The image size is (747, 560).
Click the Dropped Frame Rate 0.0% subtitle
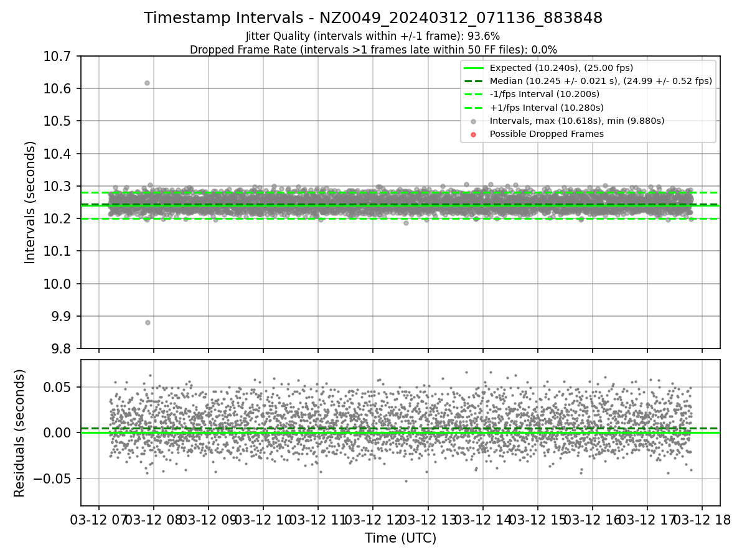[x=373, y=50]
